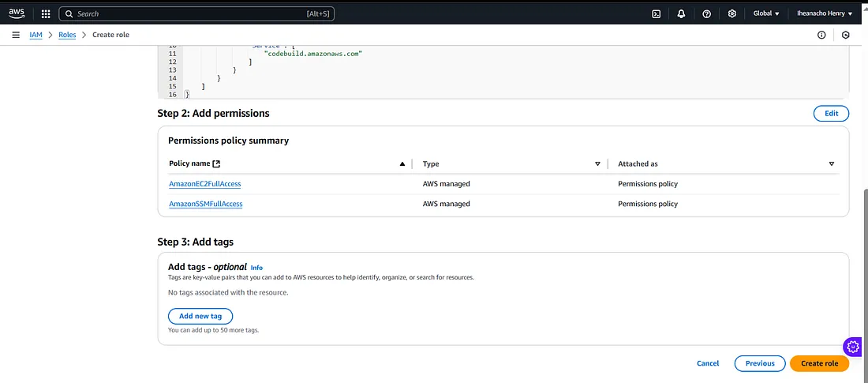
Task: Click the 'Create role' breadcrumb text
Action: pos(110,35)
